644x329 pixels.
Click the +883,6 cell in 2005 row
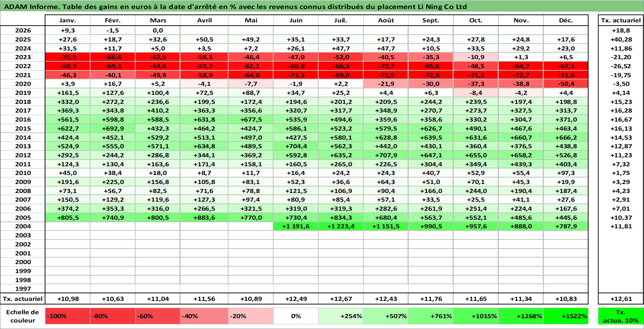[x=204, y=218]
